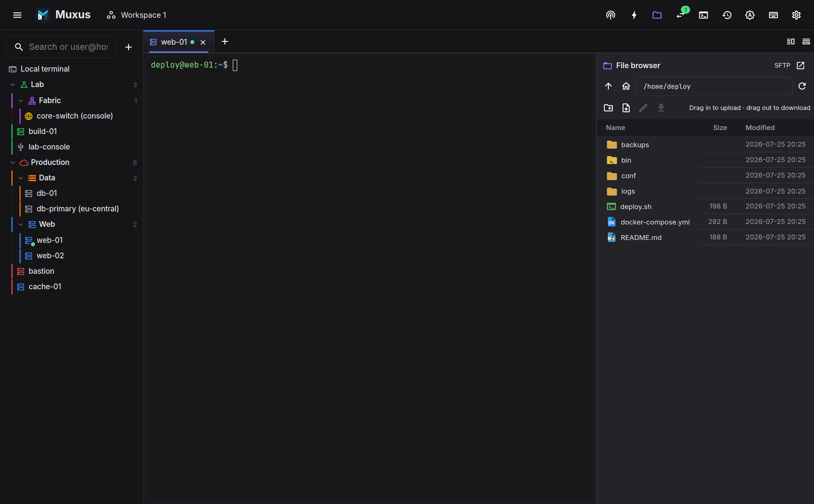Select the deploy.sh file
Screen dimensions: 814x504
coord(705,206)
